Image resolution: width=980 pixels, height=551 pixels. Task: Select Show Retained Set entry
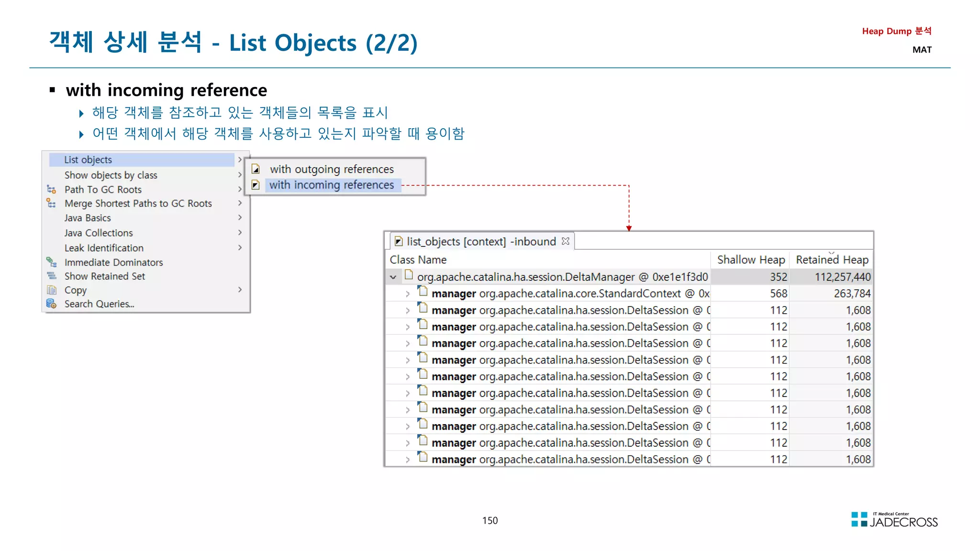coord(105,276)
